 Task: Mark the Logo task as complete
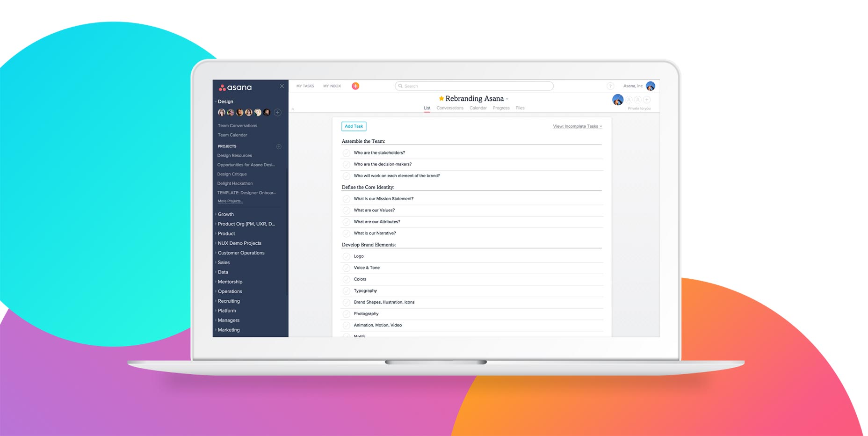tap(347, 256)
